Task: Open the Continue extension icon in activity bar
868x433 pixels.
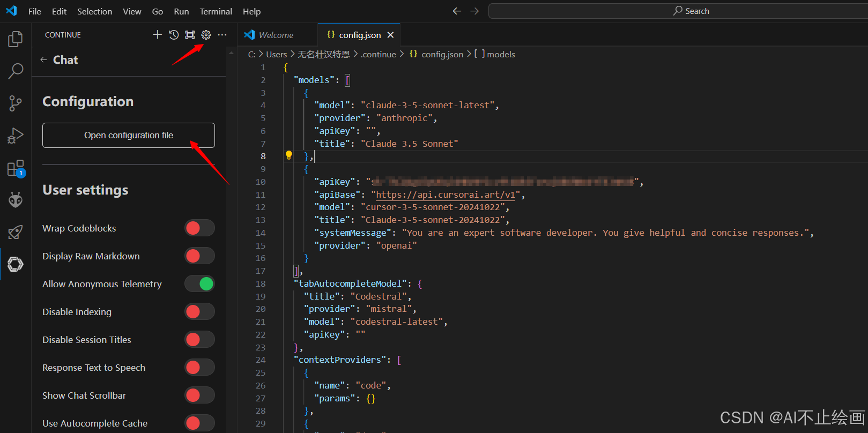Action: coord(16,264)
